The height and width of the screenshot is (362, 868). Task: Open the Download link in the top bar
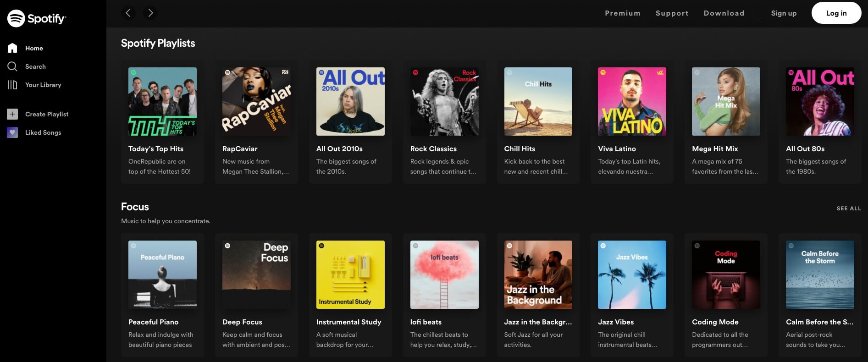coord(724,13)
